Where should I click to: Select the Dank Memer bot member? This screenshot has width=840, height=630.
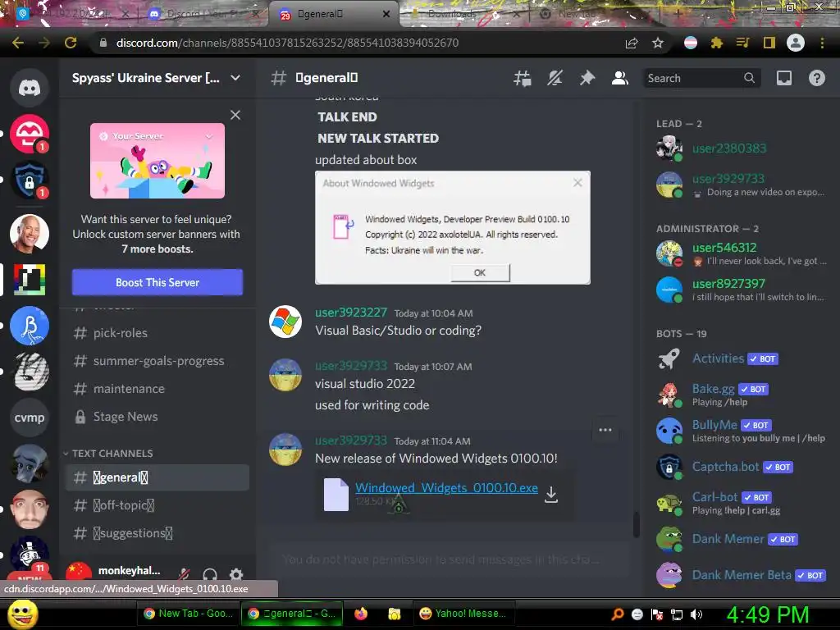point(742,539)
